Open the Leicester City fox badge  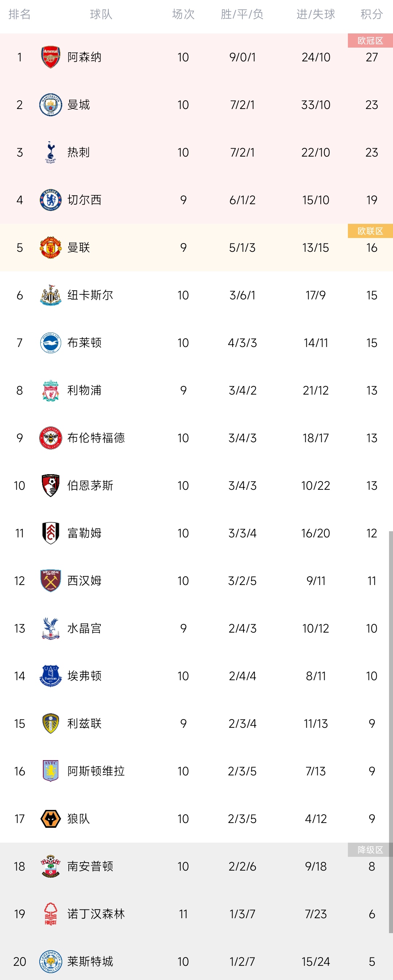click(x=51, y=961)
